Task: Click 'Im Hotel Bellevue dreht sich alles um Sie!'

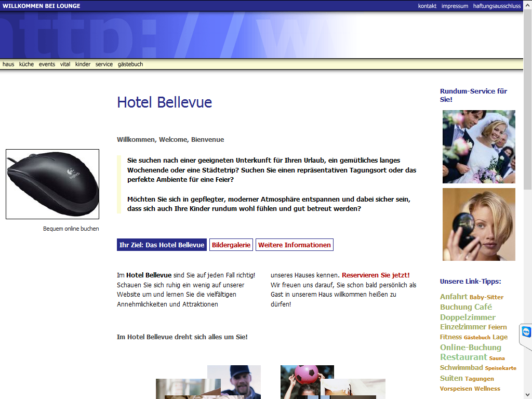Action: [x=182, y=337]
